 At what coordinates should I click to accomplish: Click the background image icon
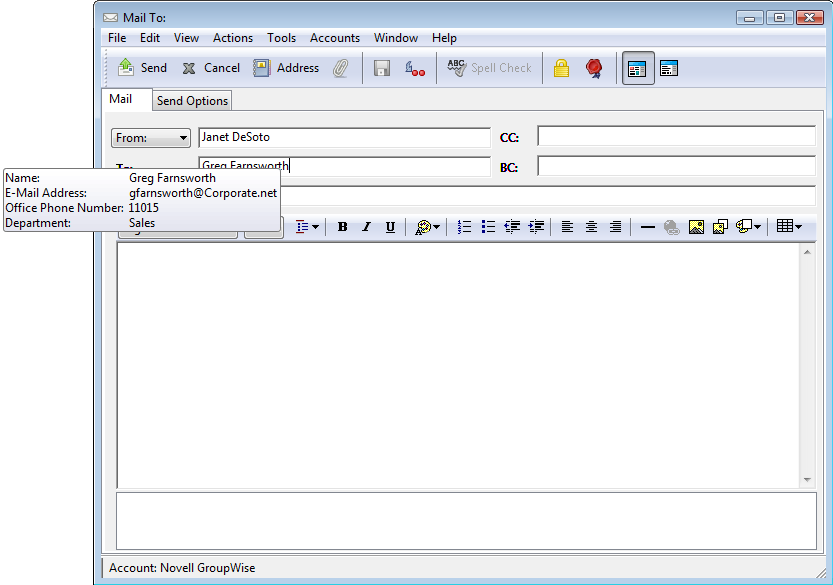720,227
